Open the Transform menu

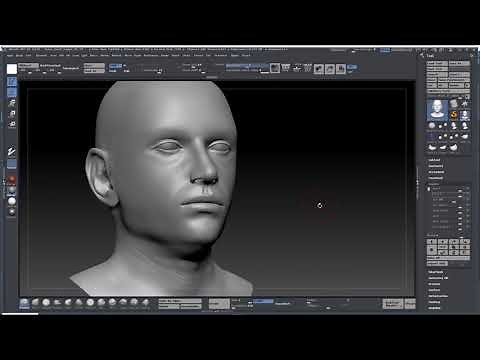click(221, 55)
